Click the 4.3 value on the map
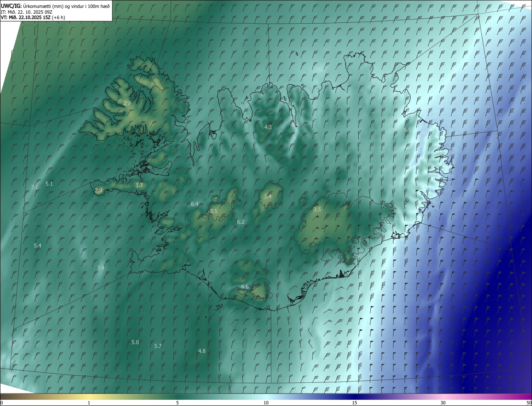This screenshot has width=532, height=406. (268, 127)
